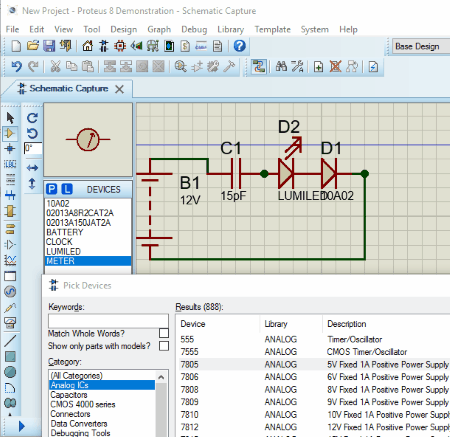Select BATTERY in the devices list
450x437 pixels.
88,232
